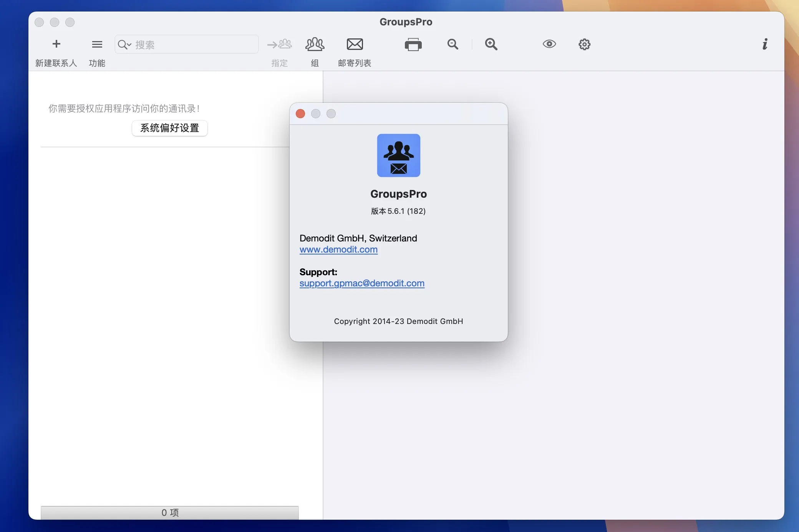The width and height of the screenshot is (799, 532).
Task: Click the 功能 toolbar label
Action: 97,63
